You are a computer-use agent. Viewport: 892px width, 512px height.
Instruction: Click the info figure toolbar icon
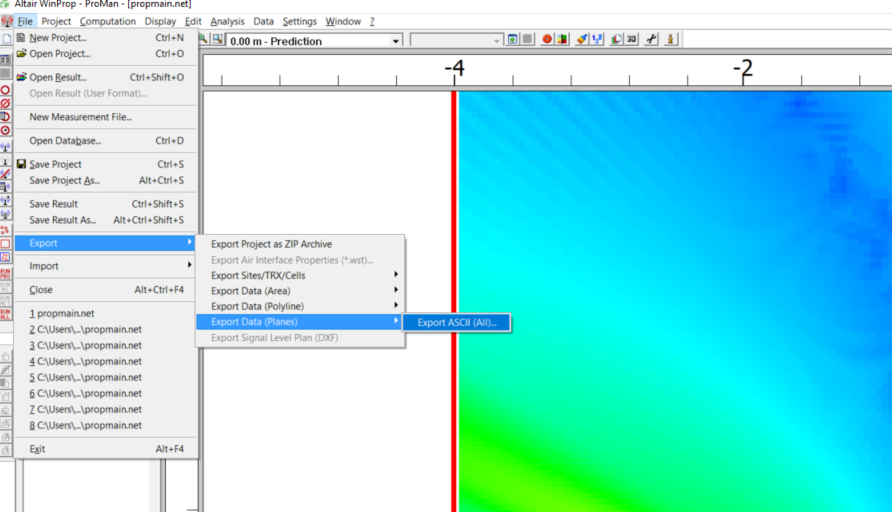pyautogui.click(x=671, y=39)
